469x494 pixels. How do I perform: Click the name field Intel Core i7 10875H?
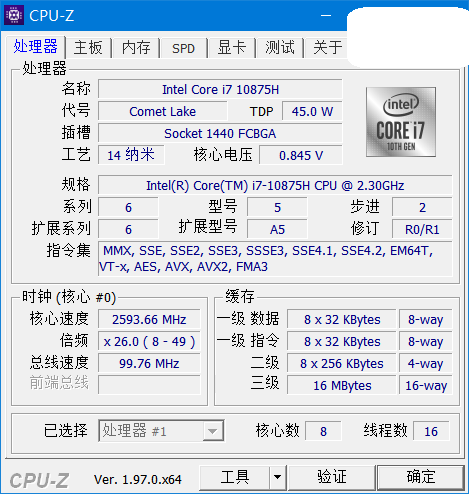click(220, 89)
